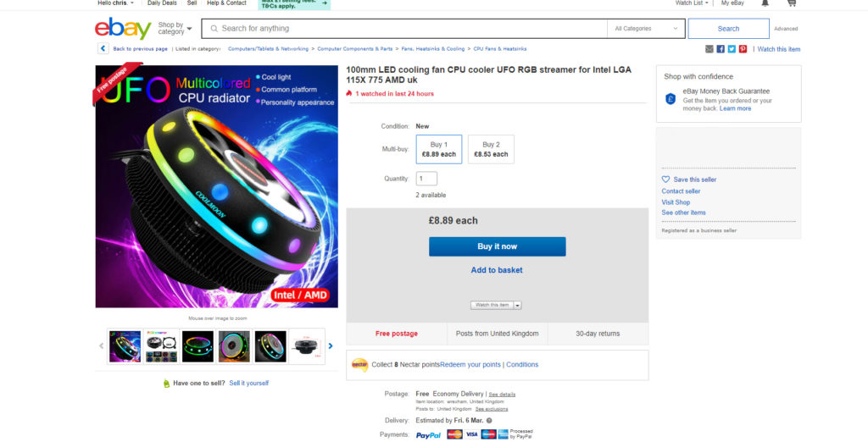Open Help & Contact in top bar
The height and width of the screenshot is (442, 868).
click(x=226, y=3)
